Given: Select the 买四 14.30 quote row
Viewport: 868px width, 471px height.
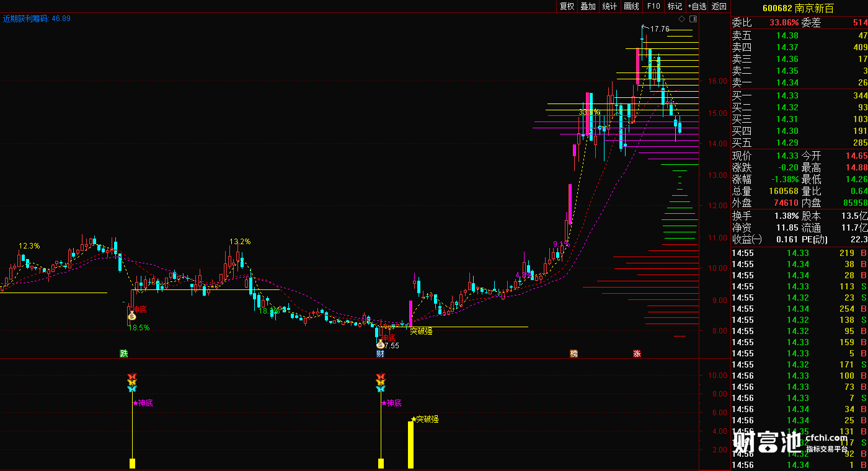Looking at the screenshot, I should (x=800, y=131).
